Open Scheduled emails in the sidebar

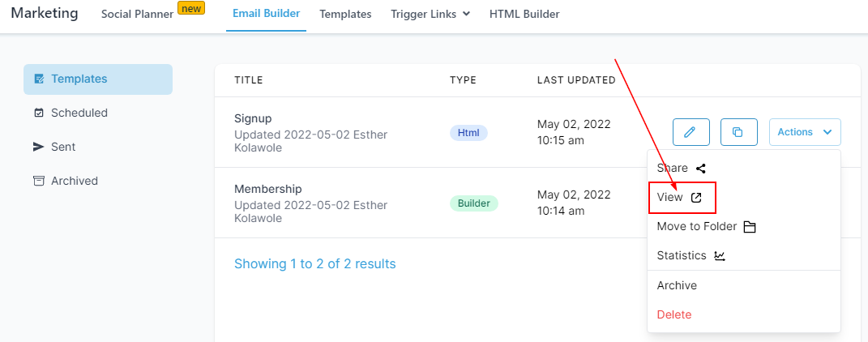(79, 113)
